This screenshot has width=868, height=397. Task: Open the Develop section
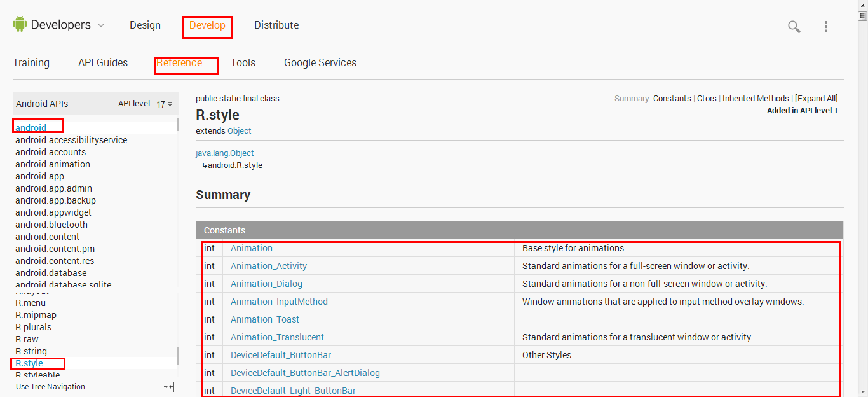[x=207, y=25]
